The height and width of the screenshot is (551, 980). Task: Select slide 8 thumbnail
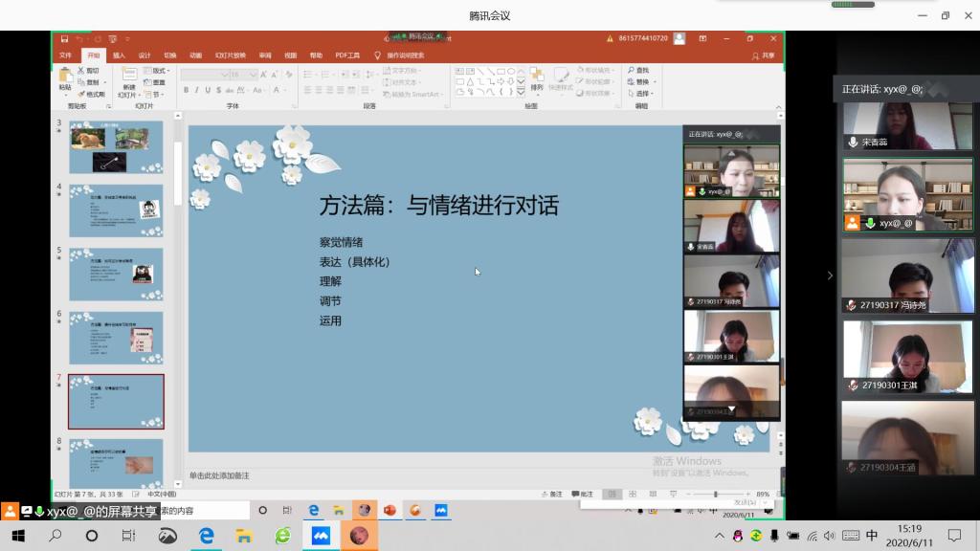(x=116, y=463)
